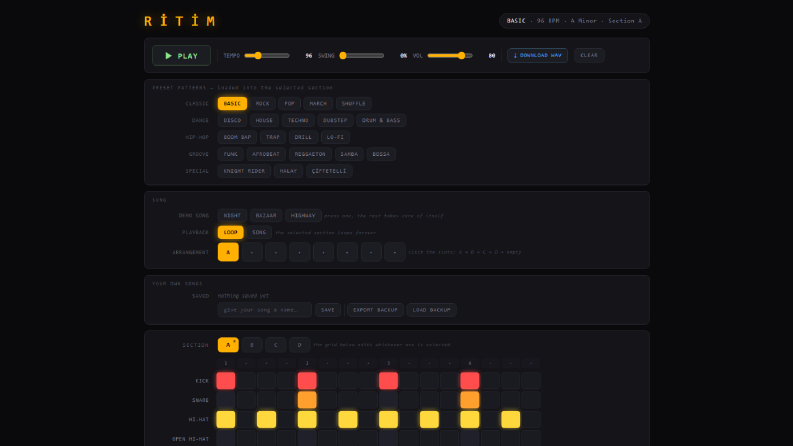Viewport: 793px width, 446px height.
Task: Clear the pattern with CLEAR
Action: click(589, 55)
